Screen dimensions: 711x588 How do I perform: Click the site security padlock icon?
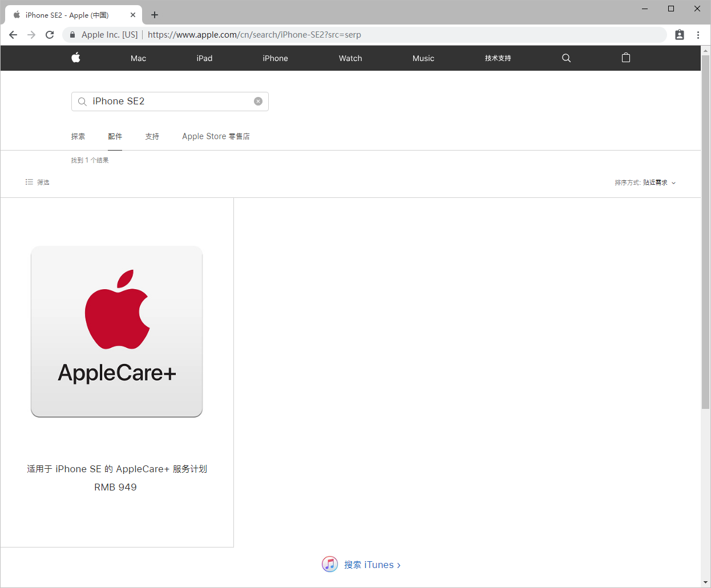[x=72, y=34]
